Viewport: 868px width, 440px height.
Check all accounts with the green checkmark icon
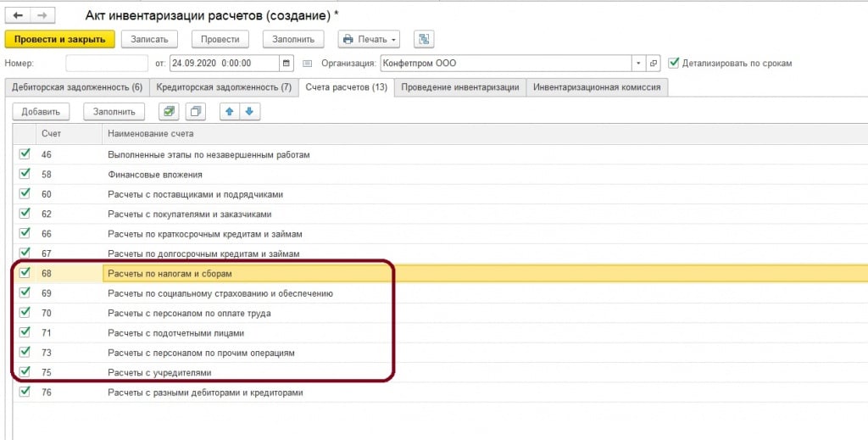click(170, 111)
